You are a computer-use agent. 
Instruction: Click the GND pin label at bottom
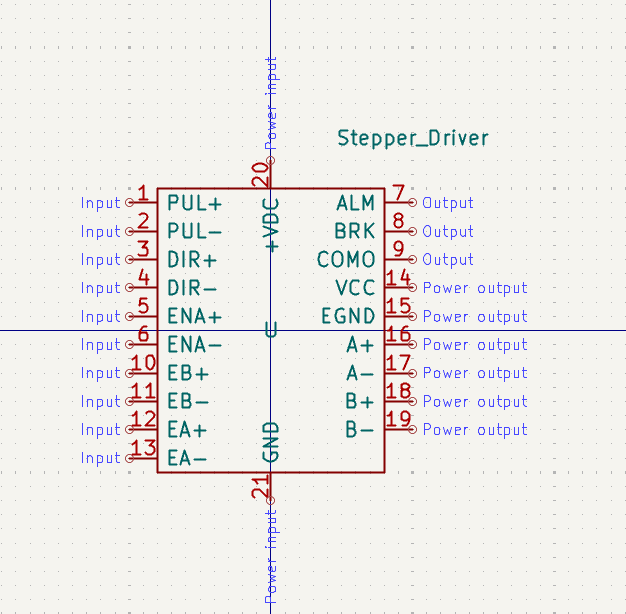coord(271,442)
